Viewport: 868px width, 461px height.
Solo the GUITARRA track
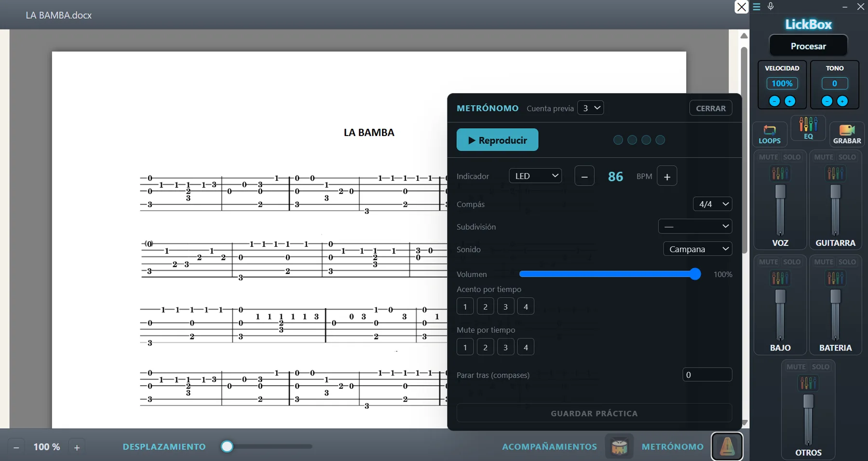[847, 157]
